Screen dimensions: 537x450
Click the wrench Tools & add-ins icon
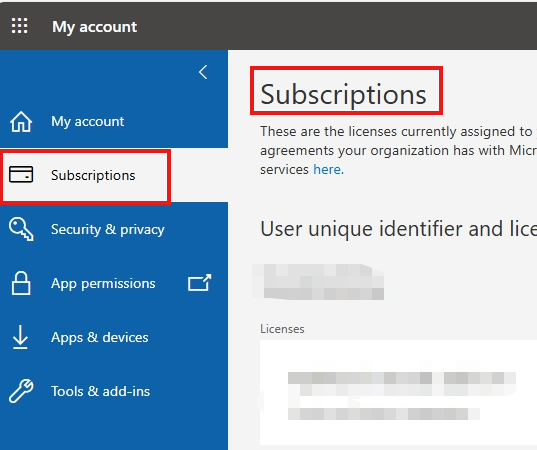click(21, 391)
